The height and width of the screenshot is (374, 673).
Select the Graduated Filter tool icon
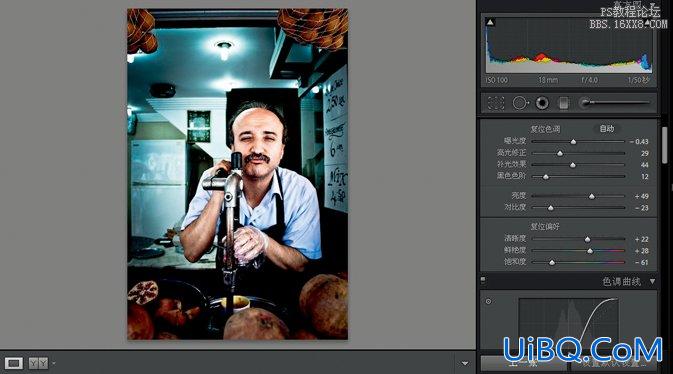563,103
